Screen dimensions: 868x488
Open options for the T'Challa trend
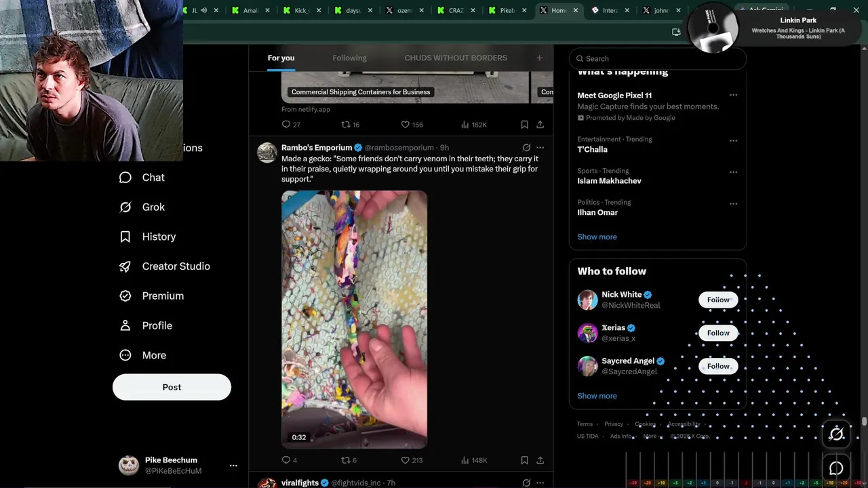(x=733, y=141)
